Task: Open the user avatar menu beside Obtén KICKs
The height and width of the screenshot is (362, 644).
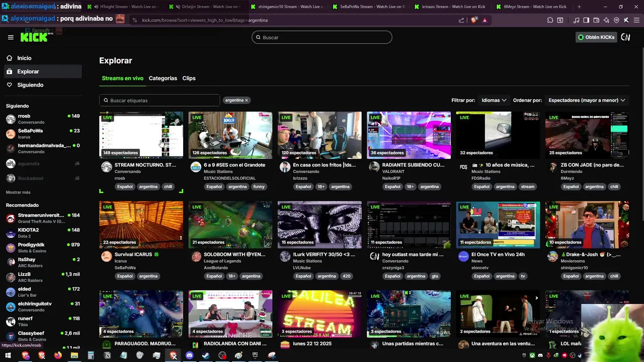Action: click(625, 37)
